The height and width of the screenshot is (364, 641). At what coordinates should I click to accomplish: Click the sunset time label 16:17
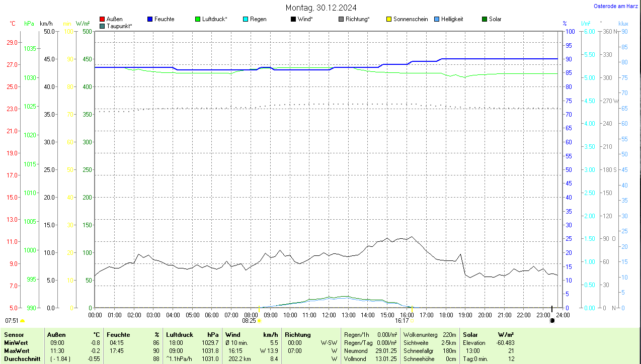pos(402,320)
